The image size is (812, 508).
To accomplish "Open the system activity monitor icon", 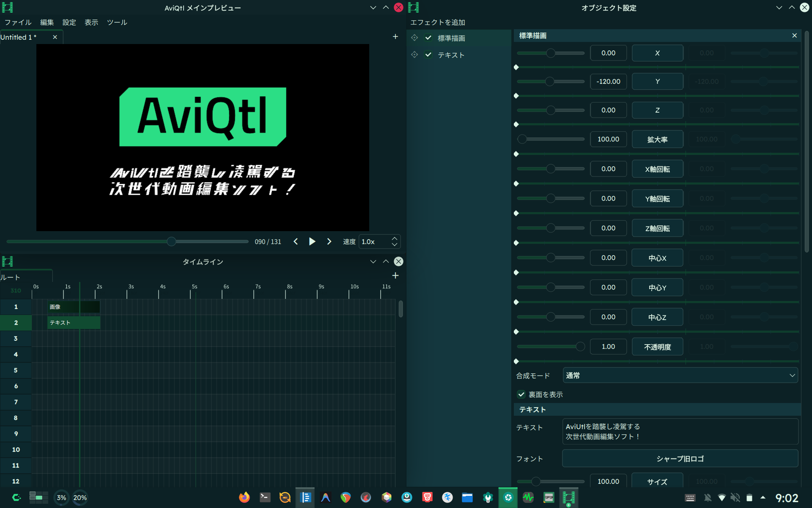I will pyautogui.click(x=528, y=497).
